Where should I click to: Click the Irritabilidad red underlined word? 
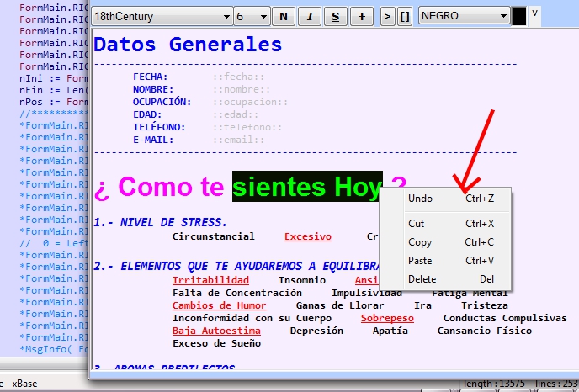pos(210,280)
